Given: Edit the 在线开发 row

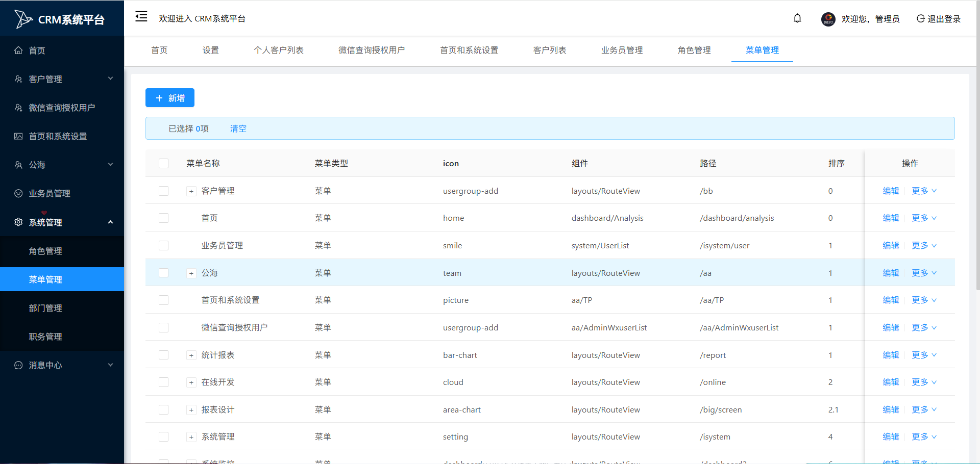Looking at the screenshot, I should tap(891, 382).
